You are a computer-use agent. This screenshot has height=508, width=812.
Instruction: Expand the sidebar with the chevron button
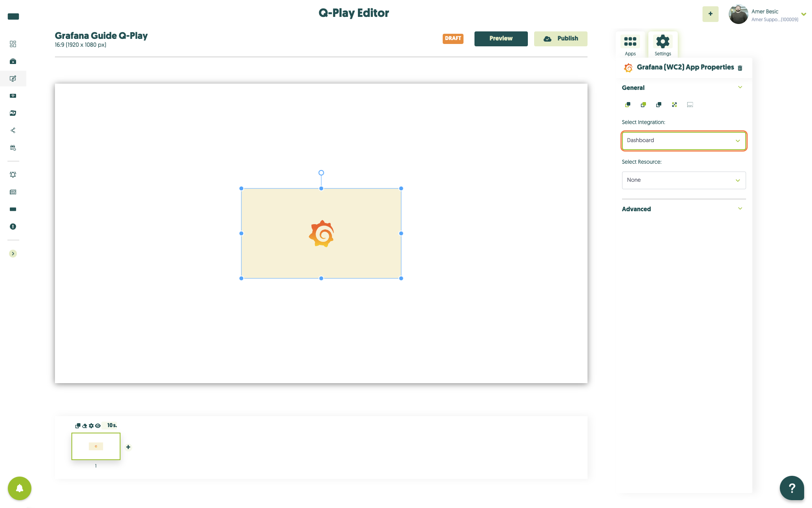point(13,254)
